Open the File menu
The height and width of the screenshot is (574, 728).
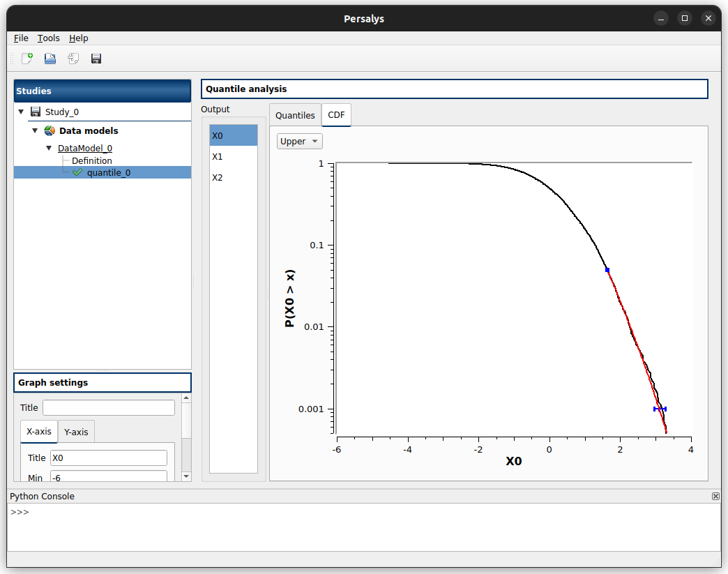[x=20, y=38]
